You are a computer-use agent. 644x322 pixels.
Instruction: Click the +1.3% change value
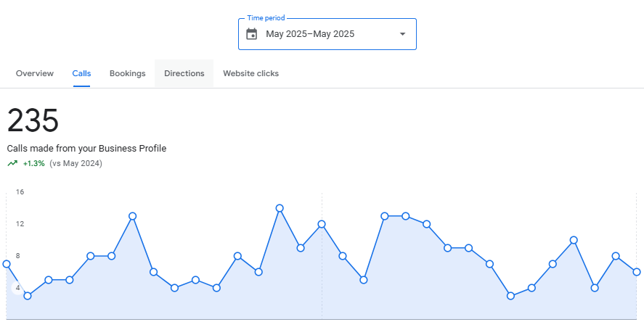click(x=34, y=163)
